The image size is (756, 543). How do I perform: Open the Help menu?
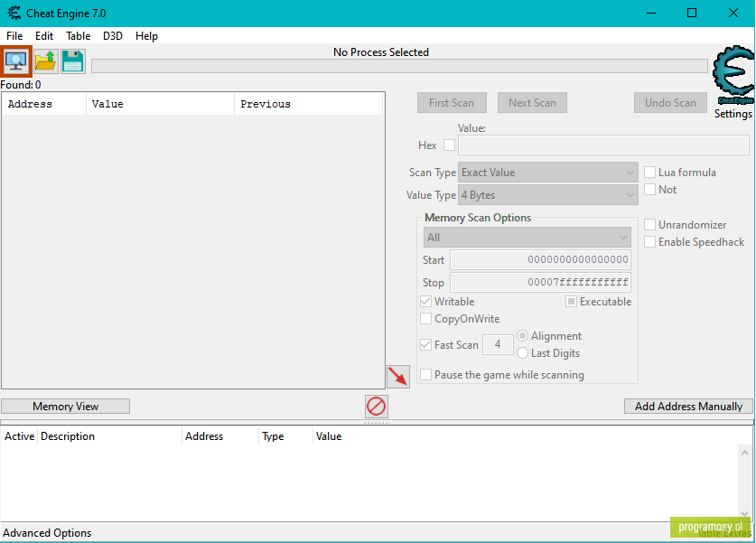[x=146, y=35]
